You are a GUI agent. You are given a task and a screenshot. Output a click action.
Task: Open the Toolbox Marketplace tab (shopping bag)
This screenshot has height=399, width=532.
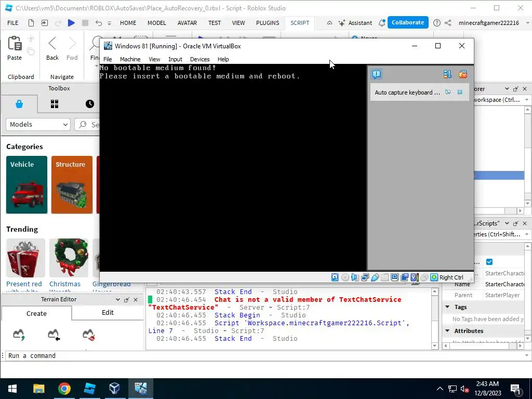click(19, 104)
